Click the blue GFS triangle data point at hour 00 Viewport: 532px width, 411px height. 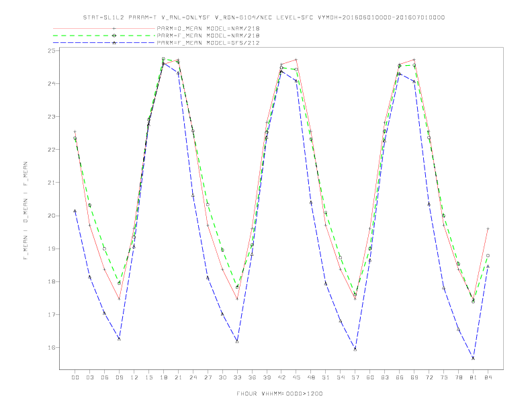pos(75,211)
